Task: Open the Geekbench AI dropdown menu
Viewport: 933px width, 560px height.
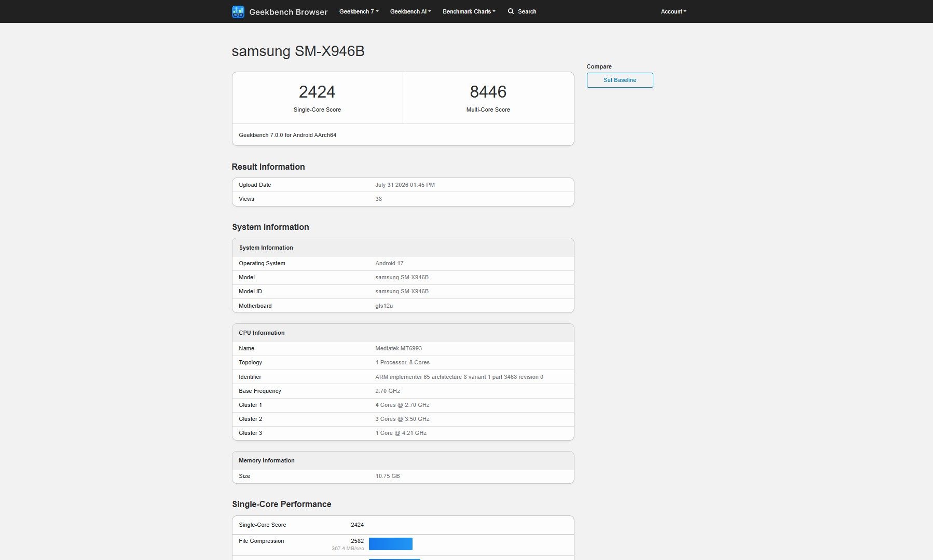Action: 410,11
